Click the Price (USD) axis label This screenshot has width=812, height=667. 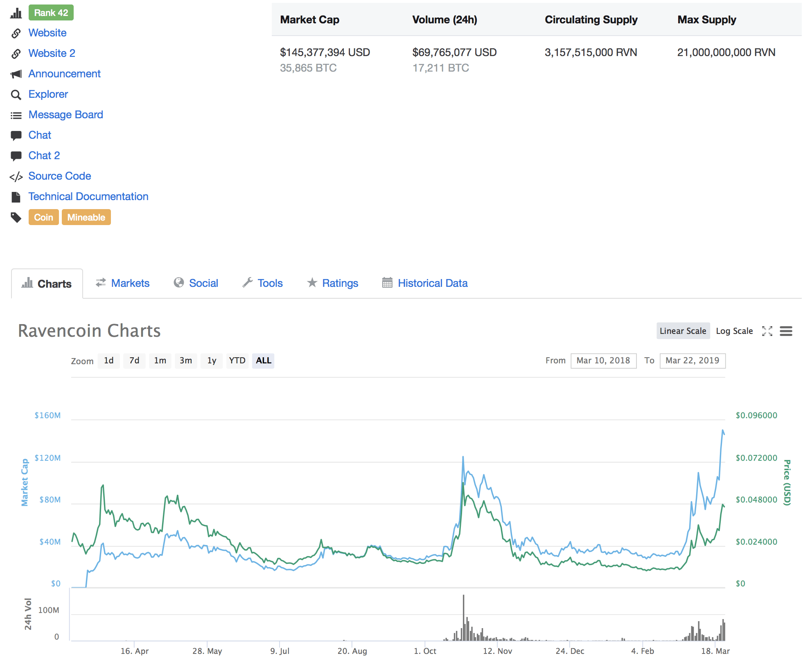point(787,482)
